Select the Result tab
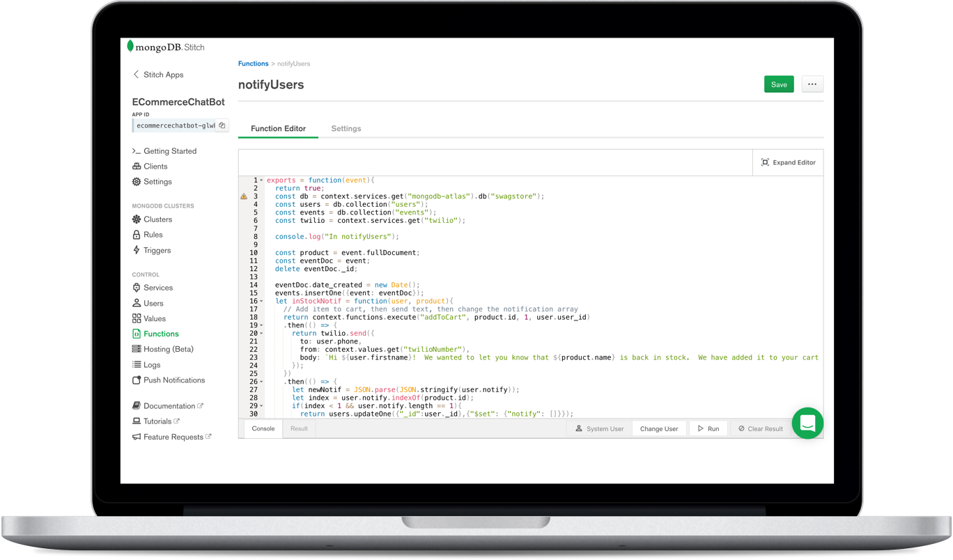The height and width of the screenshot is (560, 953). pyautogui.click(x=299, y=428)
